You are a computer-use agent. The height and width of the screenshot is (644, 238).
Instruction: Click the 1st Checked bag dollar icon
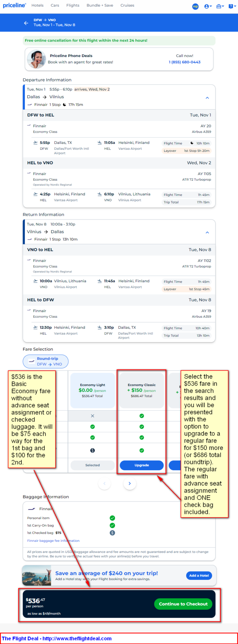[112, 533]
